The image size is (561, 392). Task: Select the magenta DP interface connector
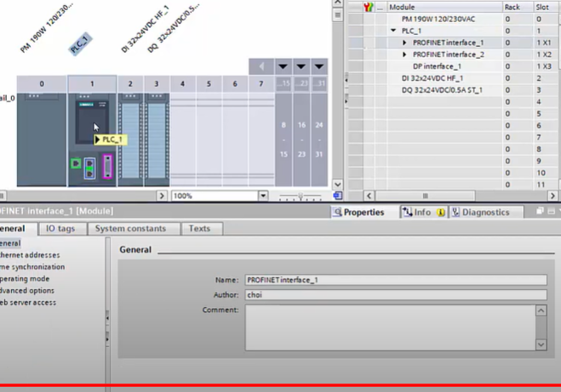[107, 167]
